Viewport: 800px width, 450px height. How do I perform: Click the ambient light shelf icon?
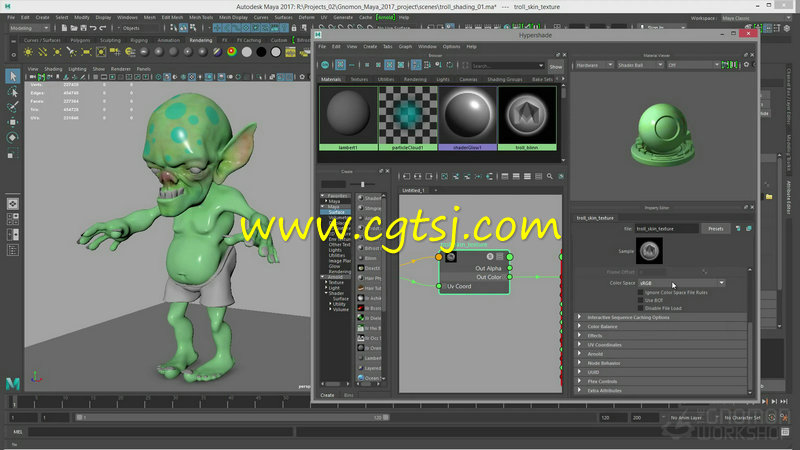(29, 52)
